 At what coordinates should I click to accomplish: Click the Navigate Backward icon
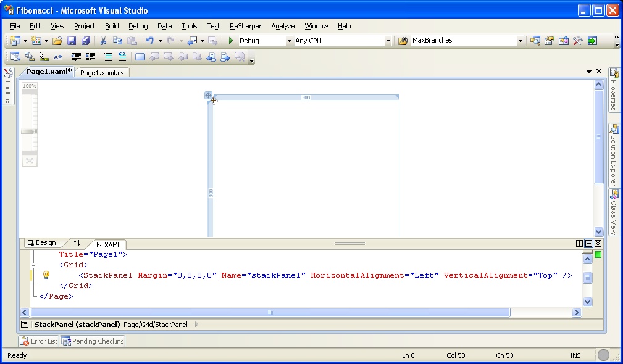click(193, 41)
